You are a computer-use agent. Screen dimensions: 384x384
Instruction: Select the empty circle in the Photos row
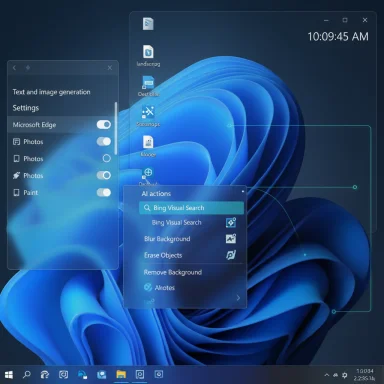[x=107, y=158]
